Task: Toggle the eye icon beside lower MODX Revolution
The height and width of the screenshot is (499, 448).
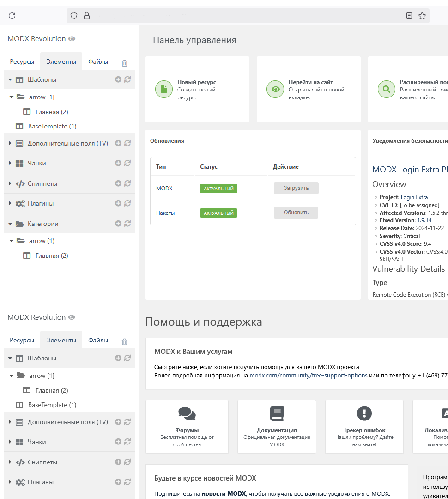Action: 72,317
